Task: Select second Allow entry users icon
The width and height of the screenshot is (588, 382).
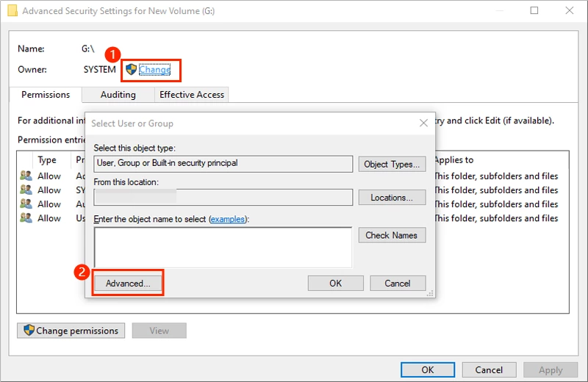Action: (x=26, y=190)
